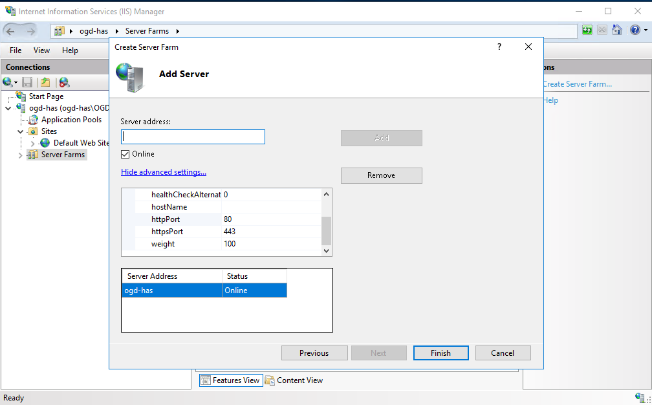The width and height of the screenshot is (652, 405).
Task: Click the IIS Manager title bar icon
Action: pyautogui.click(x=10, y=11)
